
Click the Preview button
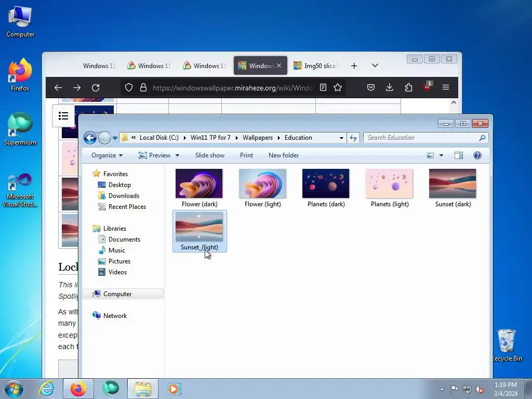[155, 155]
